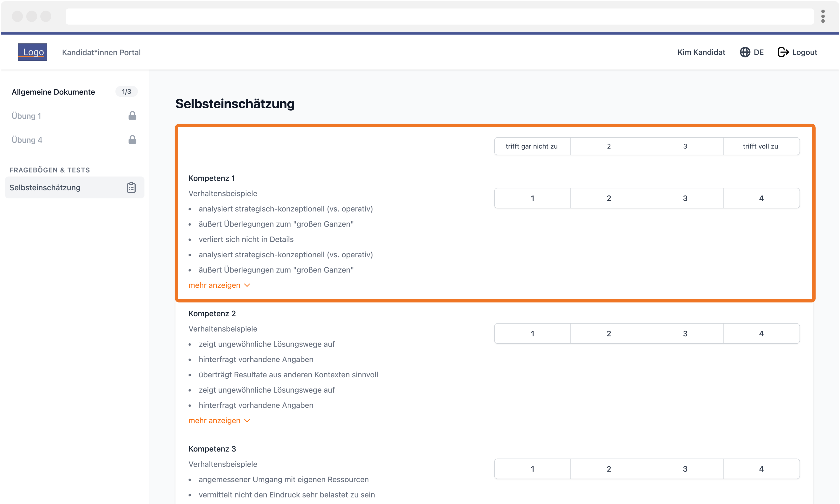Click the 'trifft gar nicht zu' scale header

[x=532, y=146]
